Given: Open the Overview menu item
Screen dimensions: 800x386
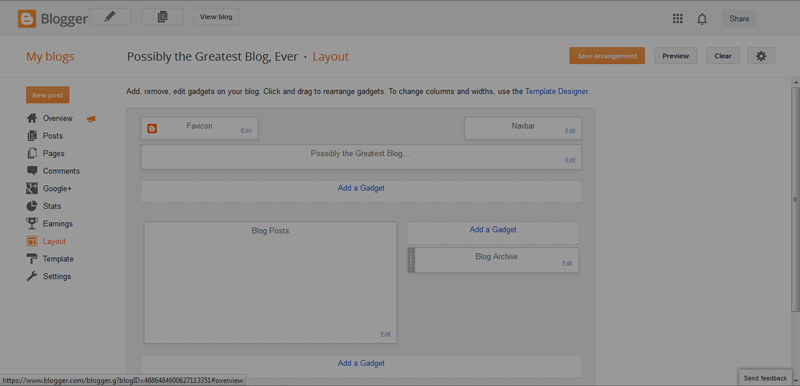Looking at the screenshot, I should point(58,118).
